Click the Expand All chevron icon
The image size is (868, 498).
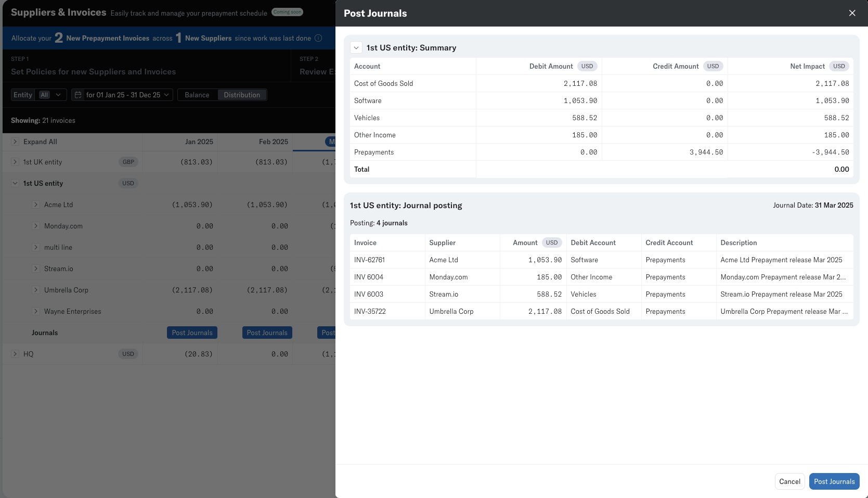15,142
